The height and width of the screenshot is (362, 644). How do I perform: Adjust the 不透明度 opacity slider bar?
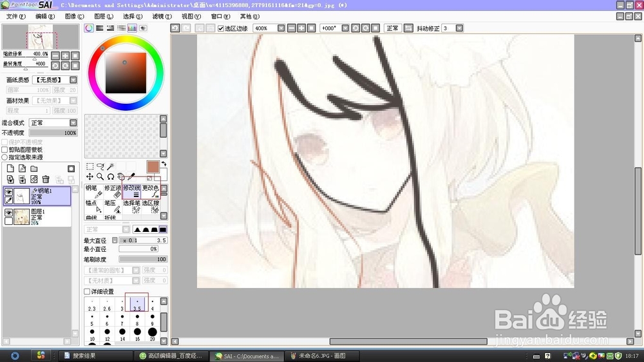coord(53,133)
